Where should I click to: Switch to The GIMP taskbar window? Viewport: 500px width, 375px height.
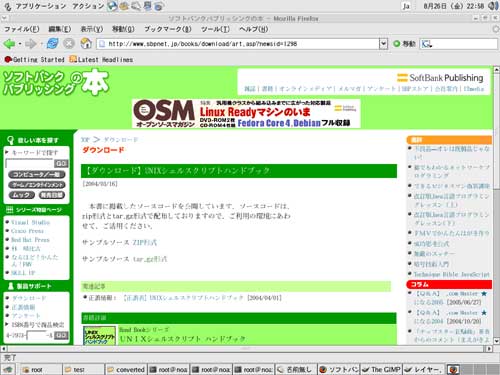pyautogui.click(x=382, y=369)
